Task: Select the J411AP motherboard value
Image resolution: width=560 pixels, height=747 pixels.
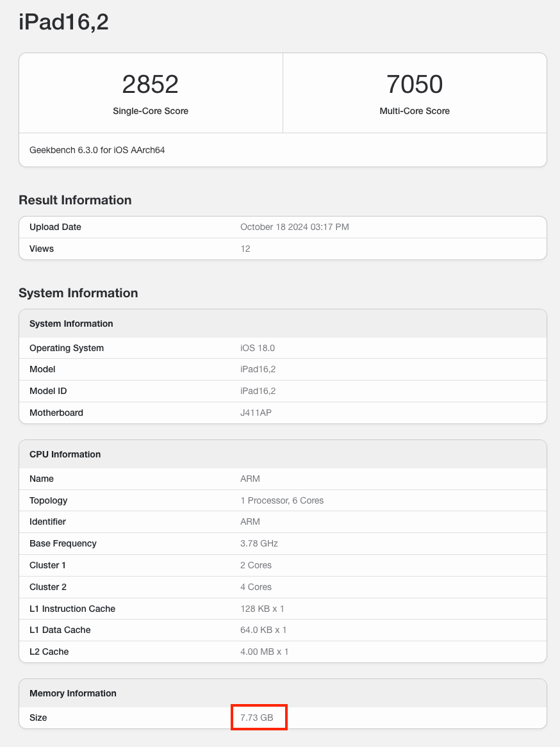Action: [256, 413]
